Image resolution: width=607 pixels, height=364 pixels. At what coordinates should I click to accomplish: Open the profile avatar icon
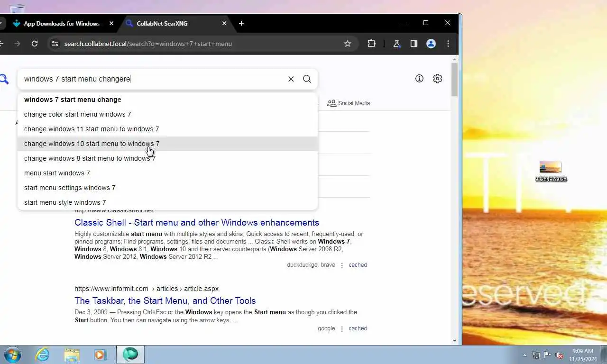pos(431,44)
